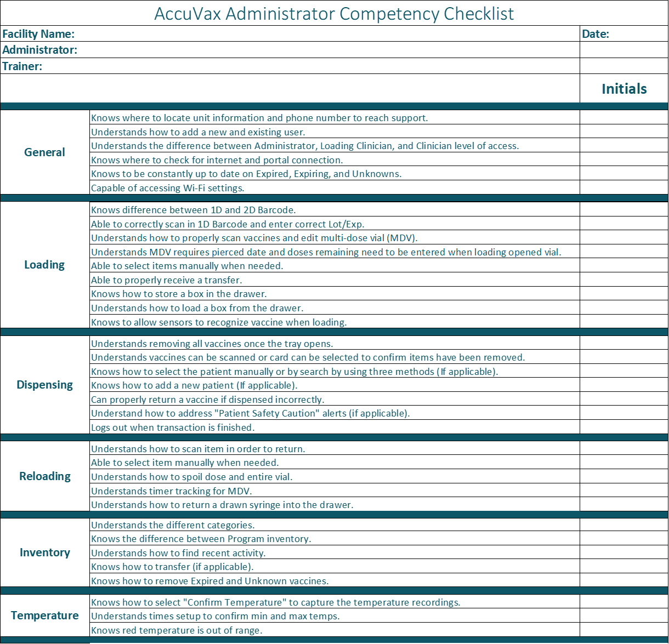Select the General section label
Image resolution: width=669 pixels, height=644 pixels.
click(44, 152)
